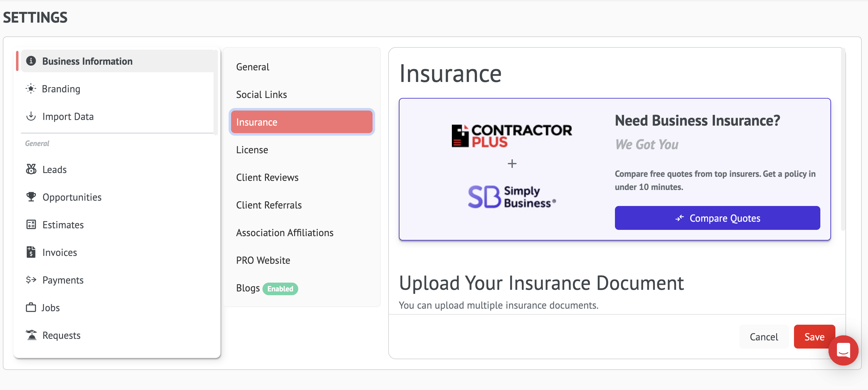Cancel the insurance changes
Image resolution: width=868 pixels, height=390 pixels.
tap(764, 337)
